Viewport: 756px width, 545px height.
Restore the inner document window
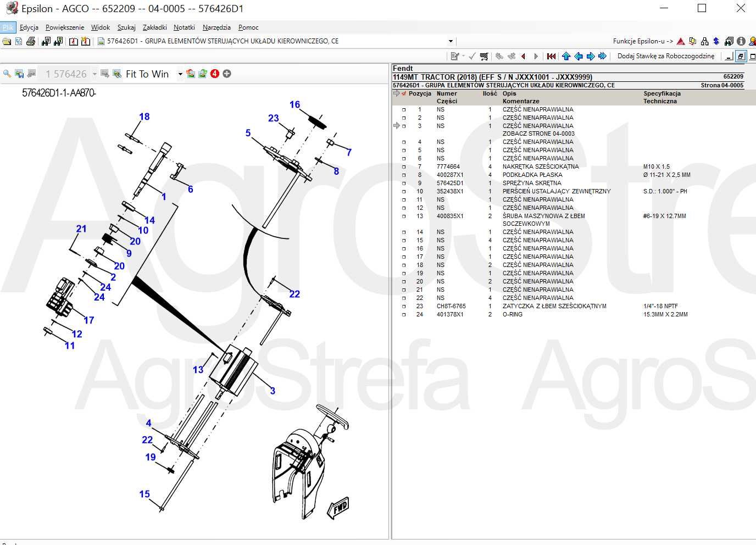(x=741, y=56)
